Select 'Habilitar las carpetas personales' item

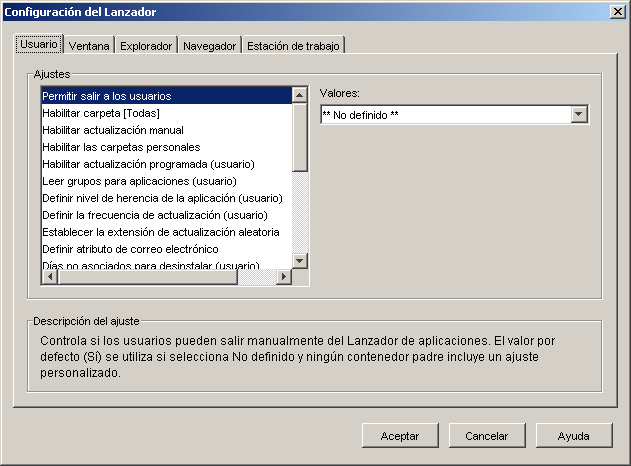(114, 147)
